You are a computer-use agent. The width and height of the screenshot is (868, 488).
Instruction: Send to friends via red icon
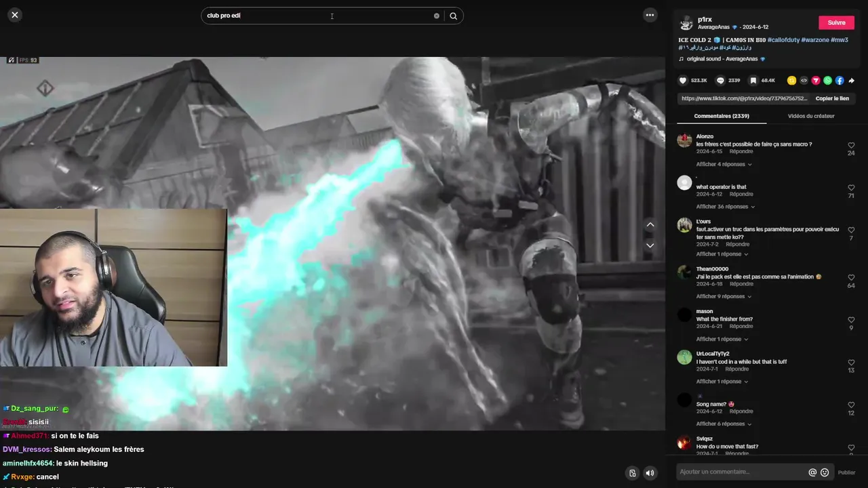[816, 80]
